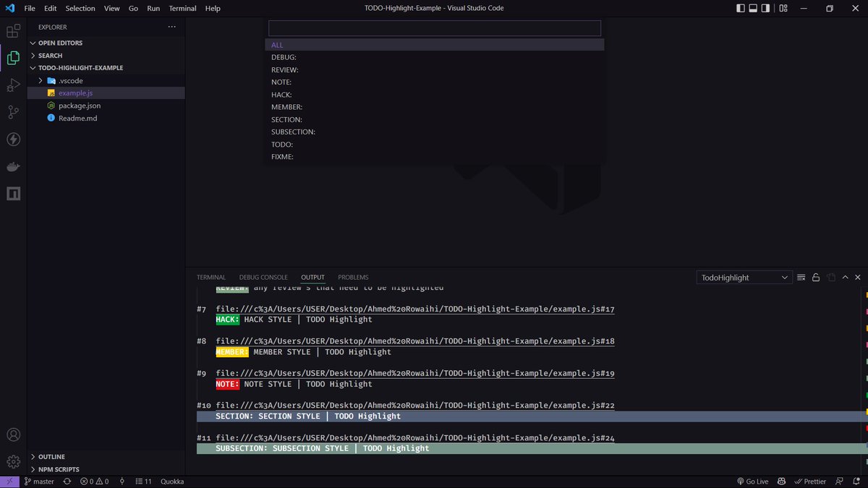Clear the output panel
Screen dimensions: 868x488
pos(801,278)
